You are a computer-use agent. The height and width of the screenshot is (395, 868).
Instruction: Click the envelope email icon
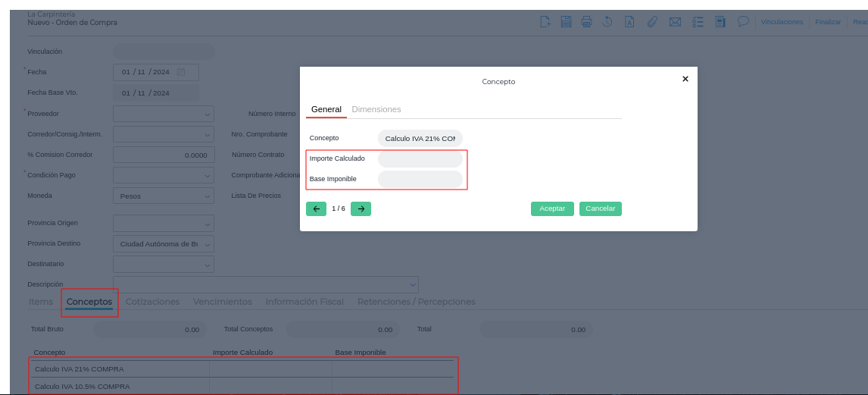(x=675, y=21)
